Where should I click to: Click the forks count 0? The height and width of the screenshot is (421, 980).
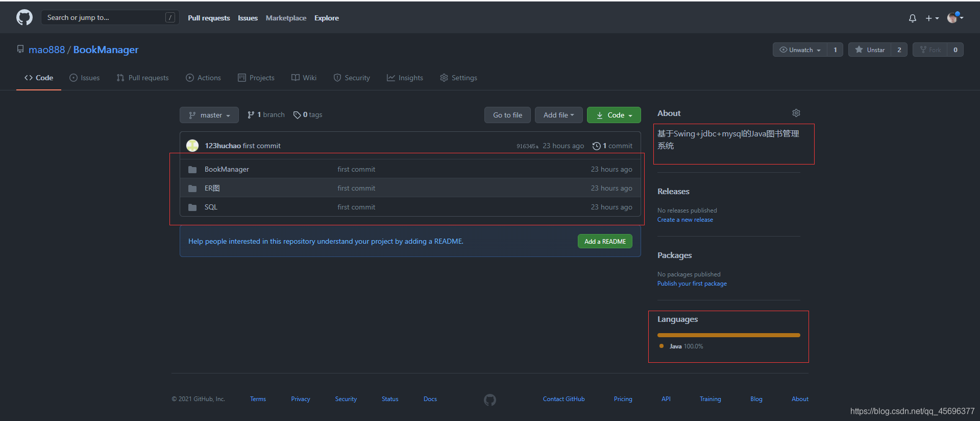(x=955, y=50)
